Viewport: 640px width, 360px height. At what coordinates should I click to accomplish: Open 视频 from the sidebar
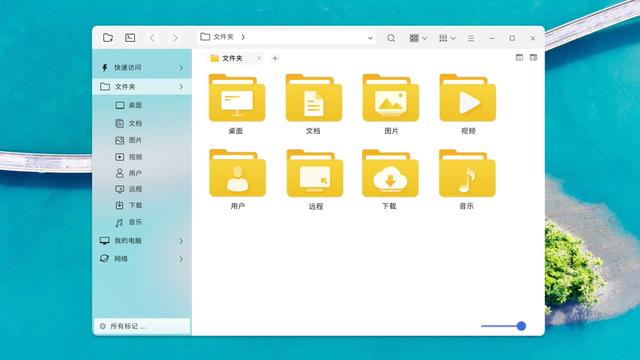point(129,157)
